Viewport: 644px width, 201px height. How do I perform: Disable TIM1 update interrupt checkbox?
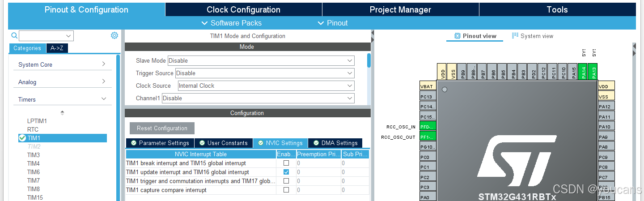click(x=286, y=172)
